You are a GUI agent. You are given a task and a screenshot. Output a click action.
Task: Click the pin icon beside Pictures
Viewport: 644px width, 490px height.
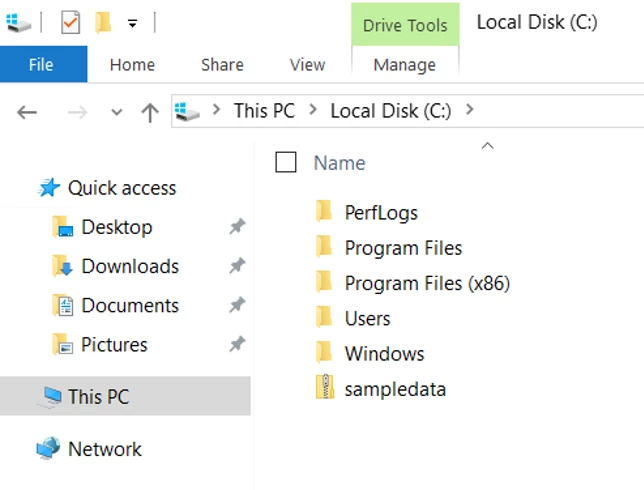(237, 344)
